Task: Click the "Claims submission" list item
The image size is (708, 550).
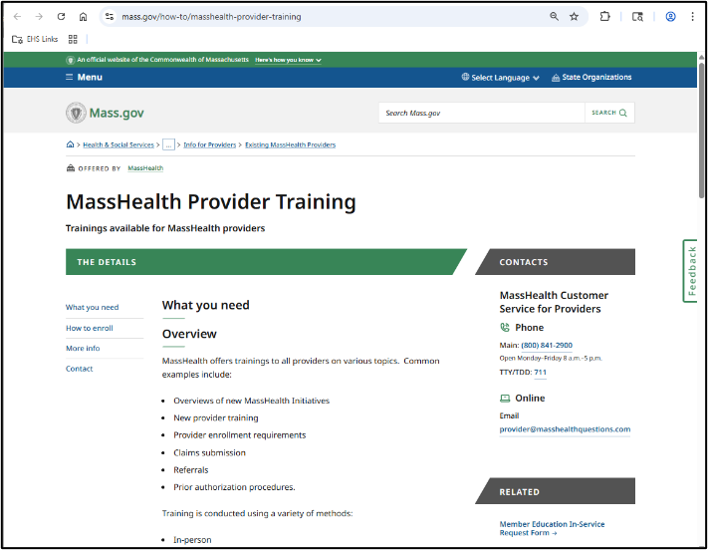Action: [x=210, y=452]
